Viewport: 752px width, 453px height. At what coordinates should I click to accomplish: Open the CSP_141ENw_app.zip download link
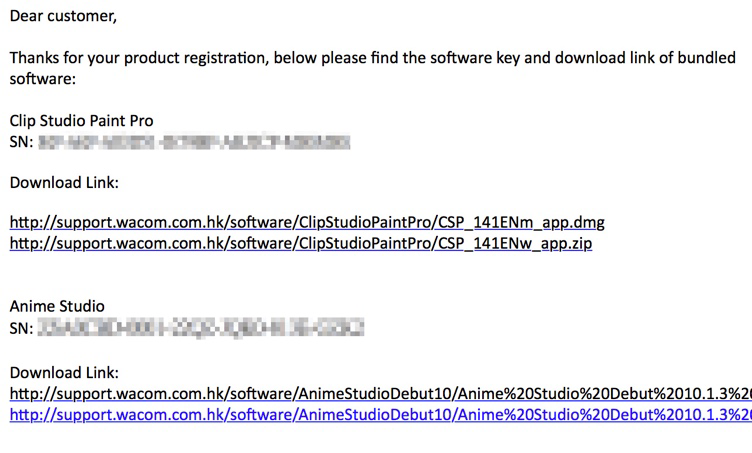coord(301,244)
